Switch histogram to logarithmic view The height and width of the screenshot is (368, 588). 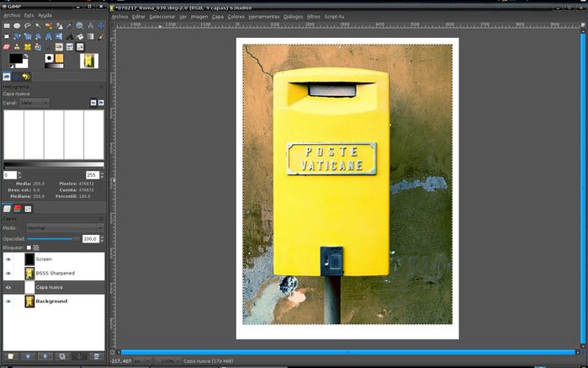coord(101,103)
